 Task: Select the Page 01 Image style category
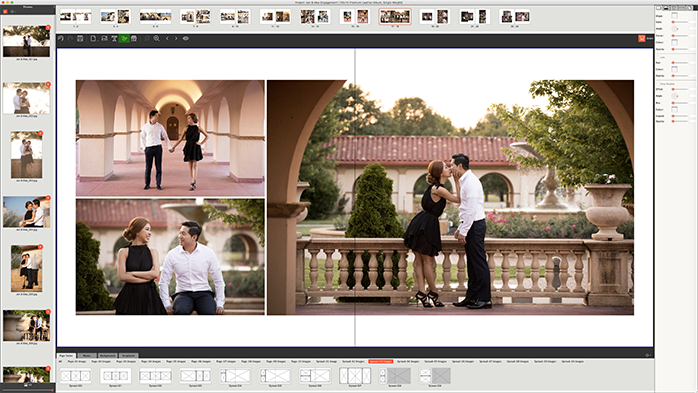77,361
